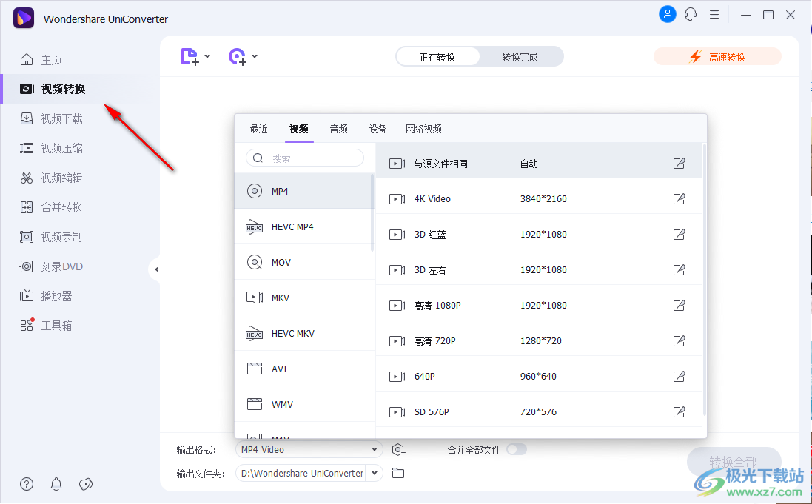Click the resolution list scrollbar
The width and height of the screenshot is (812, 504).
click(704, 280)
